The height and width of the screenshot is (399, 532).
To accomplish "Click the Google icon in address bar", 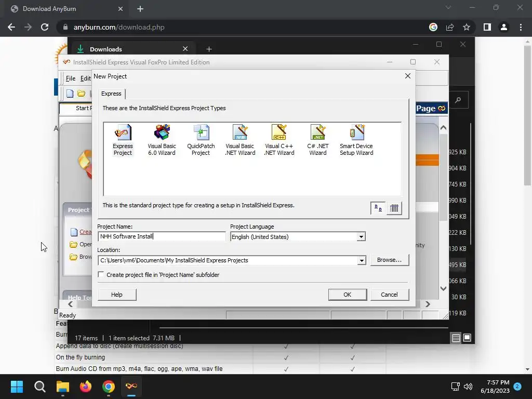I will pyautogui.click(x=433, y=27).
